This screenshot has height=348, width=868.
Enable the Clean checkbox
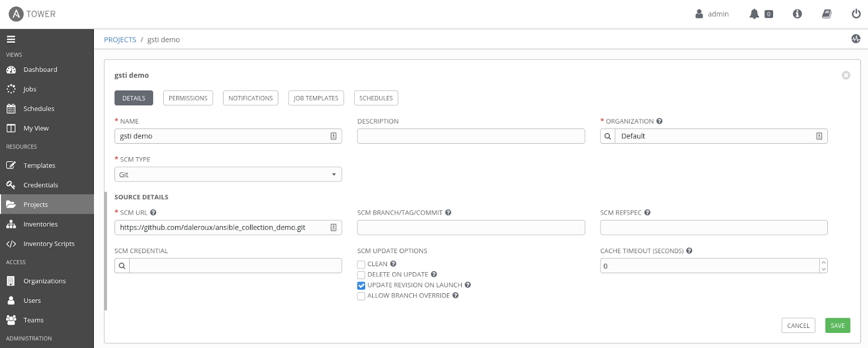tap(361, 265)
